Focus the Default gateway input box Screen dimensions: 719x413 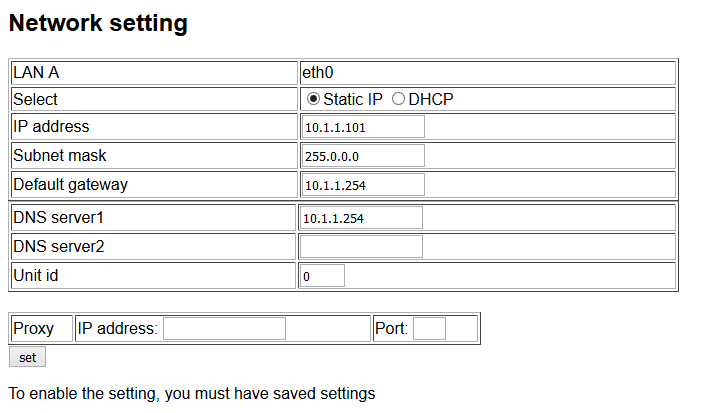point(362,185)
